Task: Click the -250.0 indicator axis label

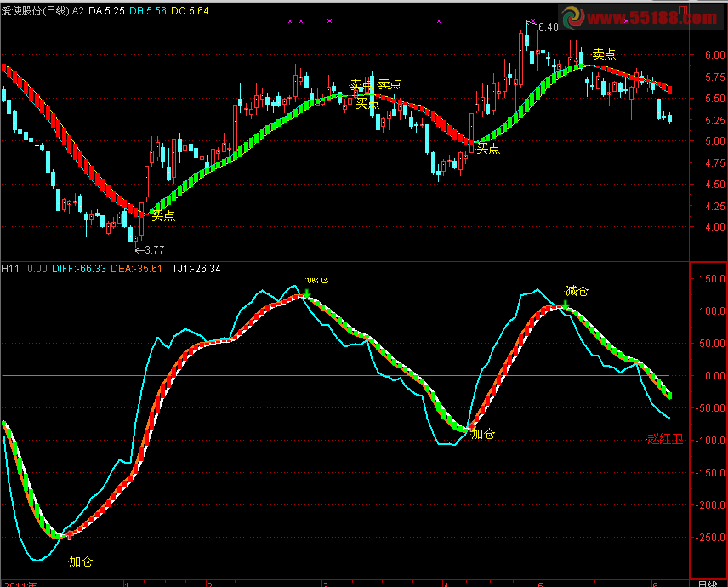Action: pos(710,538)
